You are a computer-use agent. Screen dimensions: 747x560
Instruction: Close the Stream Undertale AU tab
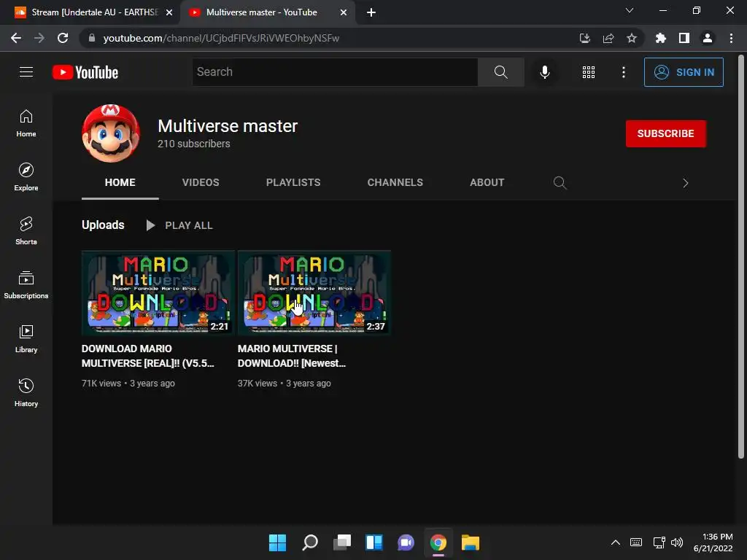pyautogui.click(x=169, y=12)
